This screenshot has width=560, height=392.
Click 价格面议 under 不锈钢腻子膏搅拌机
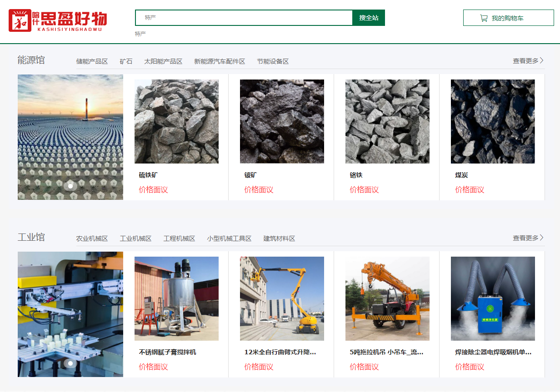coord(153,367)
